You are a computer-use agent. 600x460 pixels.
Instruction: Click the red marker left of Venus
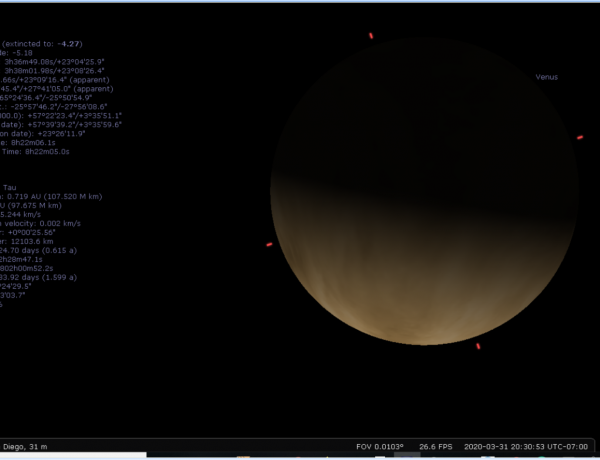[x=269, y=244]
